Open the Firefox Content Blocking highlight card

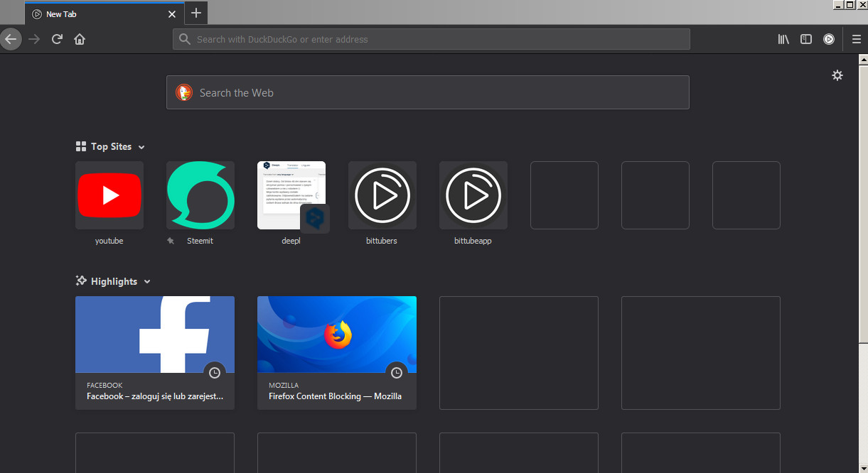[x=337, y=353]
